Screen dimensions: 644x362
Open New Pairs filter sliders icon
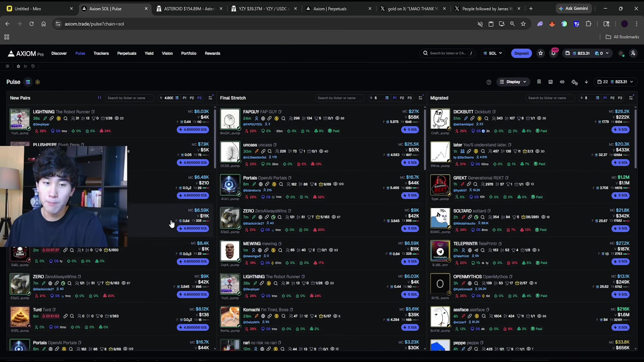point(210,98)
